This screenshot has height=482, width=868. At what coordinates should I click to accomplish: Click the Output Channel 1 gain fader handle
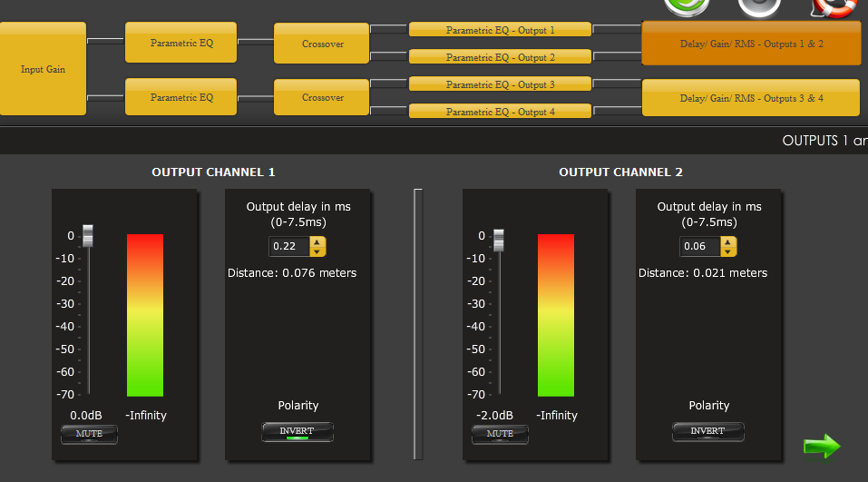[x=88, y=236]
